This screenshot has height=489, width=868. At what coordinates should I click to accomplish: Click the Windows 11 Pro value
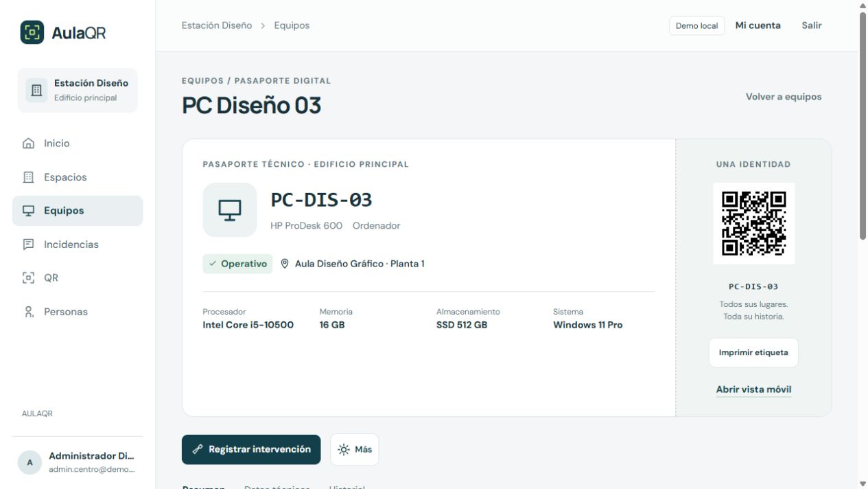(x=588, y=325)
